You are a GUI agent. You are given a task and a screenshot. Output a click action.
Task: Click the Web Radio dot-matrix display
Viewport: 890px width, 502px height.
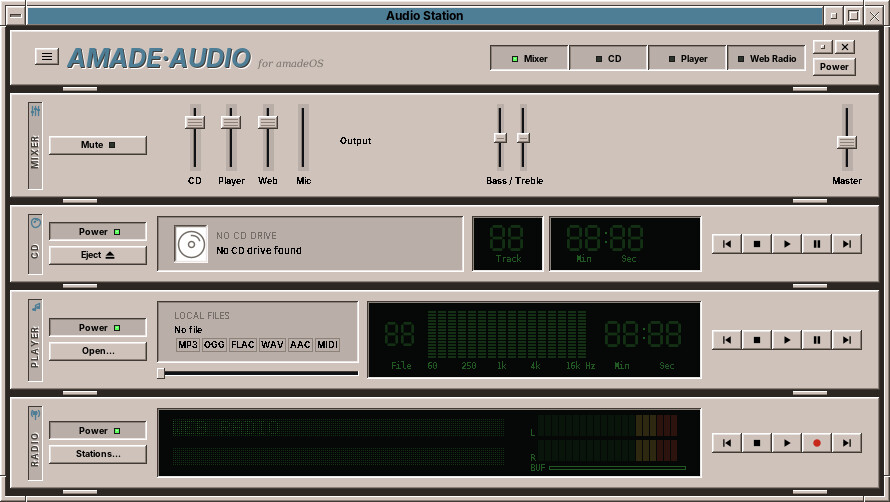338,442
